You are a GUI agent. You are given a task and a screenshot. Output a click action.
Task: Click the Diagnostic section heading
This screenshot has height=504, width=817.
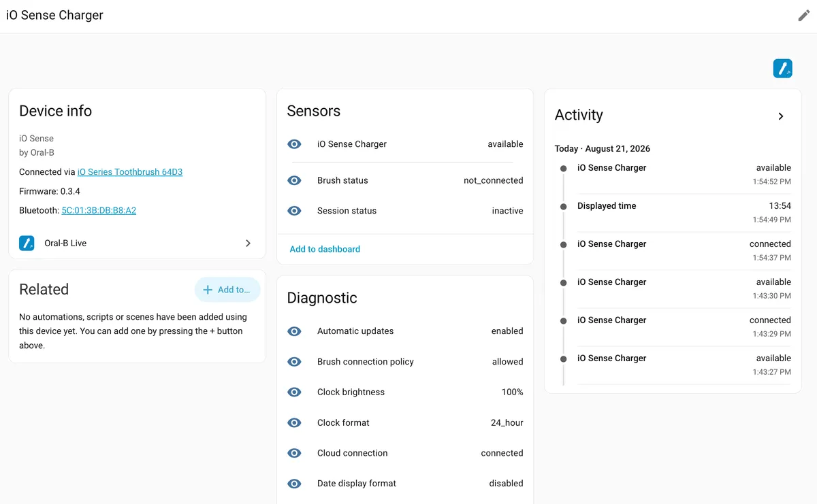322,298
